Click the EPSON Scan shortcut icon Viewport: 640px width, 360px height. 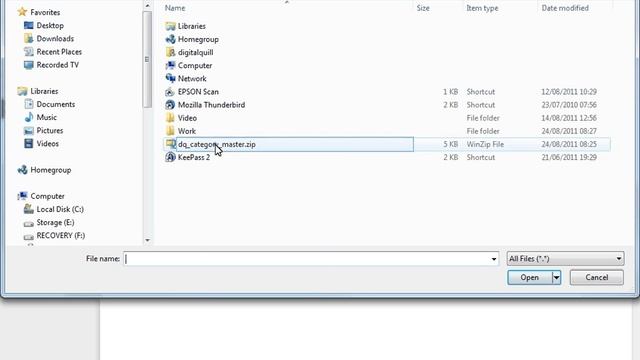tap(170, 91)
